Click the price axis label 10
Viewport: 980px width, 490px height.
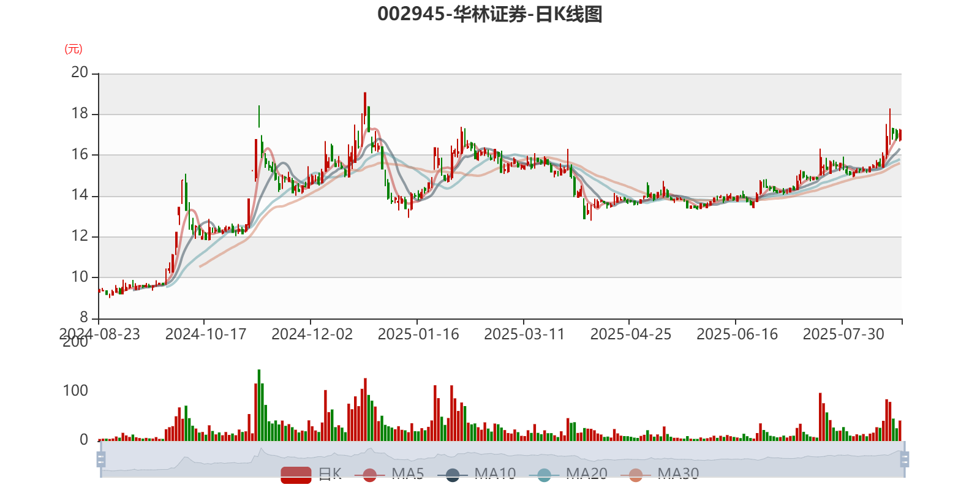[x=80, y=277]
